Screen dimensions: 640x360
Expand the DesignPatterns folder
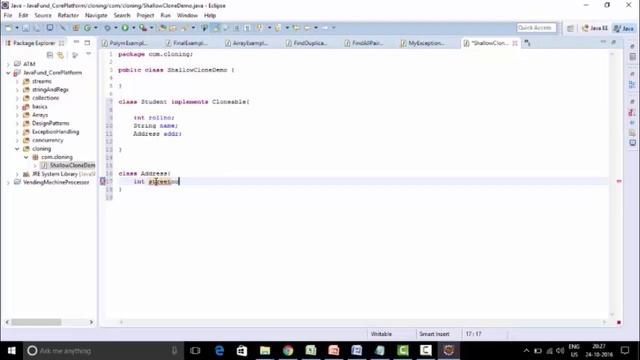17,123
